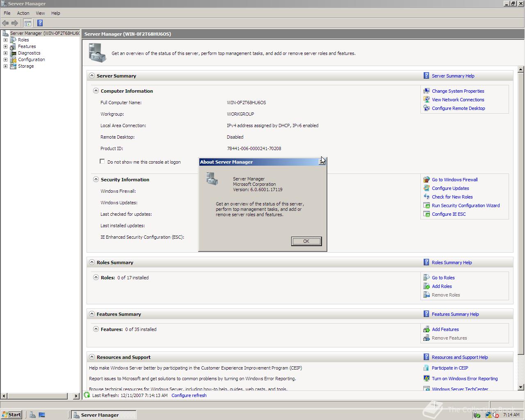Viewport: 525px width, 420px height.
Task: Click the Configure Updates icon
Action: 427,188
